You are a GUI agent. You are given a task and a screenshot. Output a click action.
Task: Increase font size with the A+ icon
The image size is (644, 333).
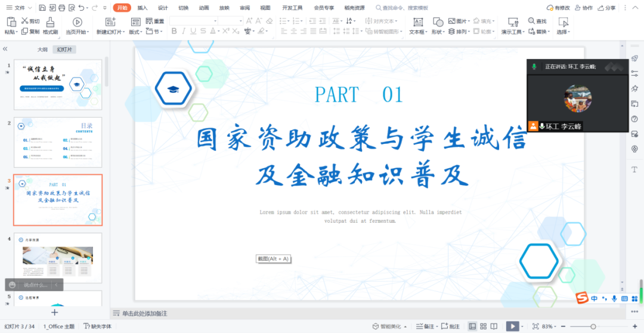pos(249,20)
